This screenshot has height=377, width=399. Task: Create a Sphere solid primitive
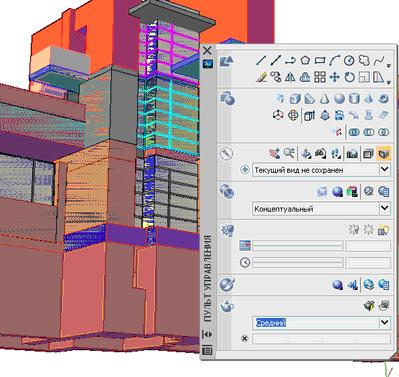(339, 99)
